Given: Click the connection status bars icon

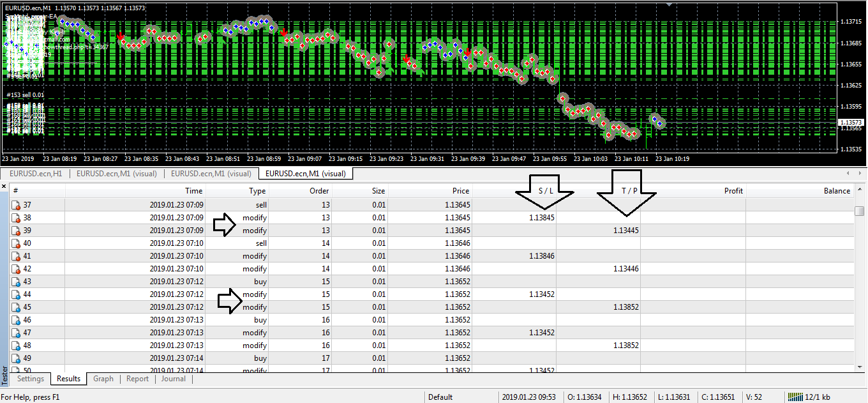Looking at the screenshot, I should 797,397.
